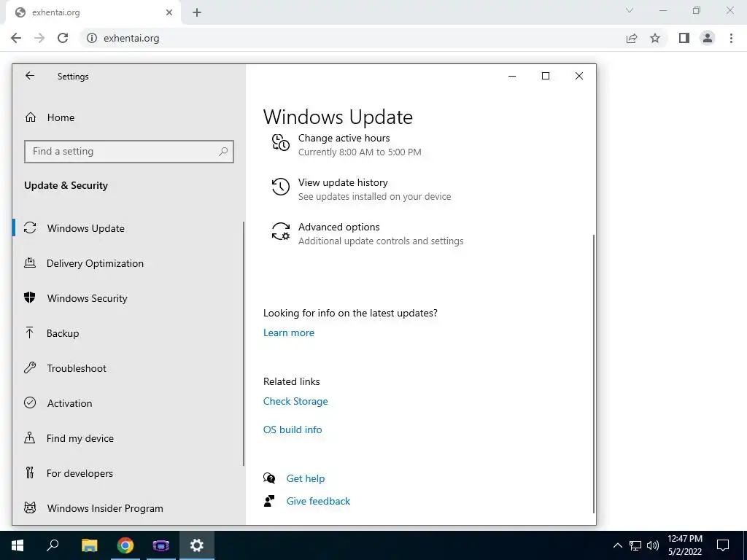Click the Settings back arrow
Image resolution: width=747 pixels, height=560 pixels.
click(30, 76)
